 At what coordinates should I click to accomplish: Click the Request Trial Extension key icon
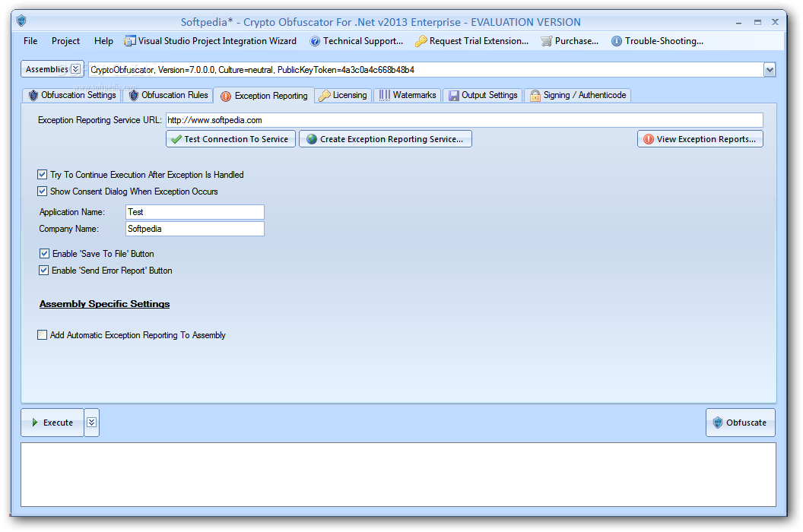click(x=421, y=41)
